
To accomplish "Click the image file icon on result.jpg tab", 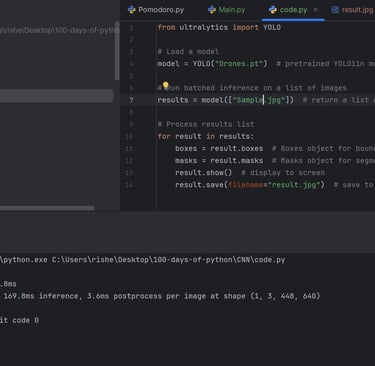I will pos(335,10).
